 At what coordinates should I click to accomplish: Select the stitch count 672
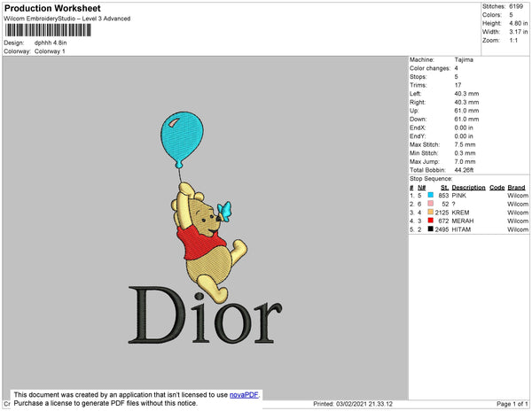tap(443, 221)
